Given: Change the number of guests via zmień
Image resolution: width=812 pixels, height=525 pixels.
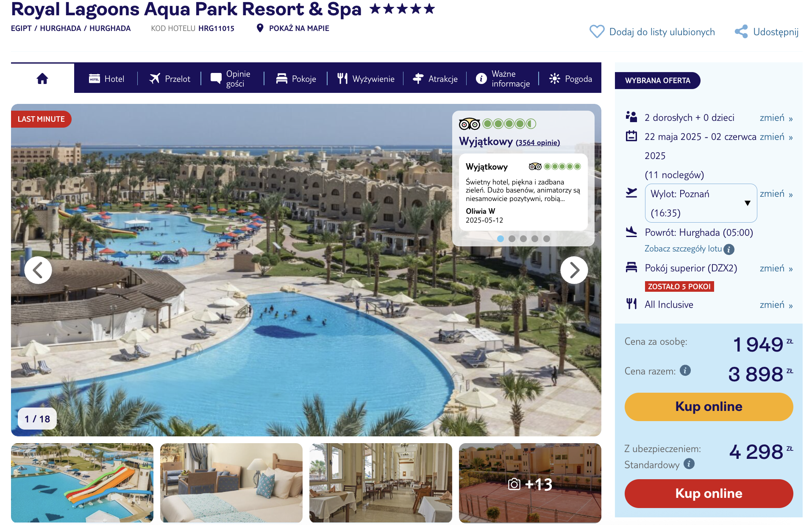Looking at the screenshot, I should pyautogui.click(x=776, y=117).
